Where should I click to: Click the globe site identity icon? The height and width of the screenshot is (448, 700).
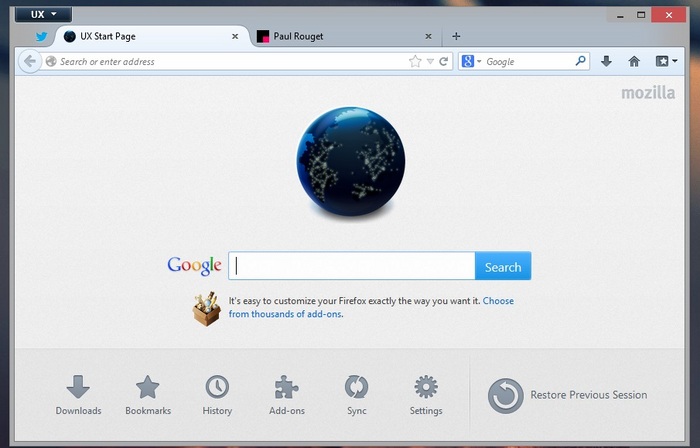[x=51, y=61]
